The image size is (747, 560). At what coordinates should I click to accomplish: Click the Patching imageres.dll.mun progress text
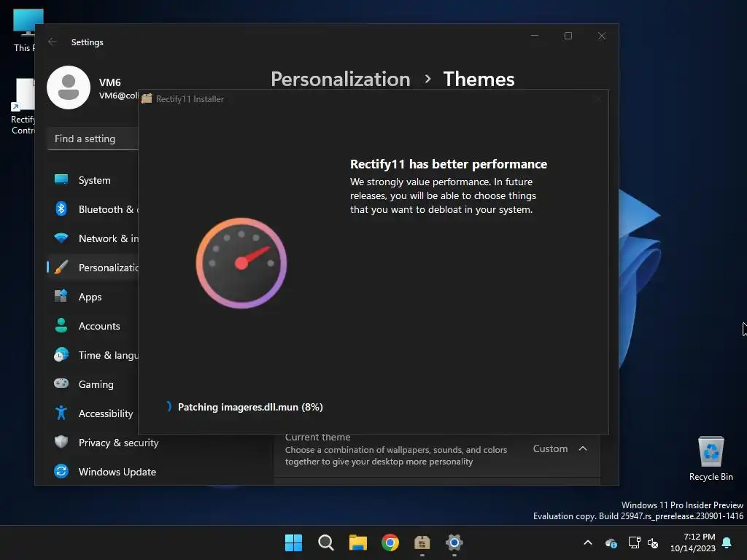click(250, 407)
